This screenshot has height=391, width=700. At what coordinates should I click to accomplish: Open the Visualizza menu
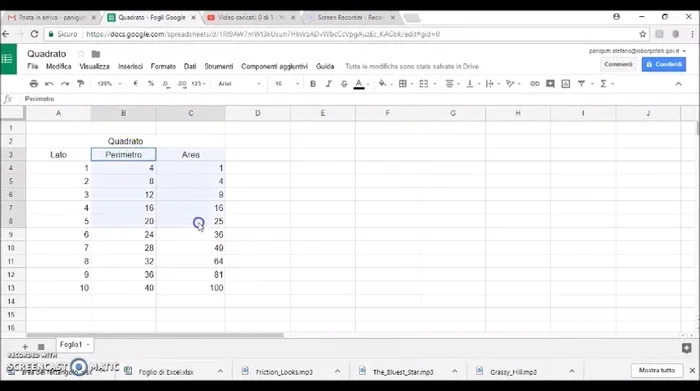tap(94, 66)
